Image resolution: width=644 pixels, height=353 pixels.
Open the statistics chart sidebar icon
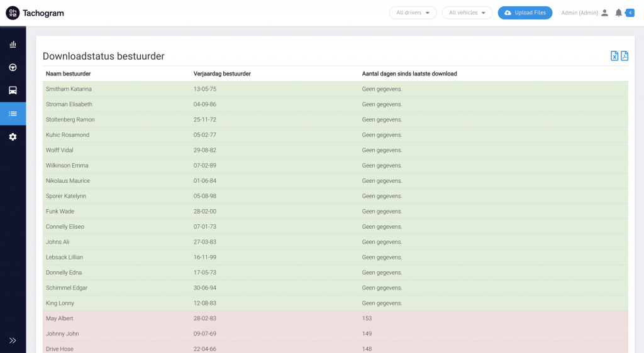(13, 44)
